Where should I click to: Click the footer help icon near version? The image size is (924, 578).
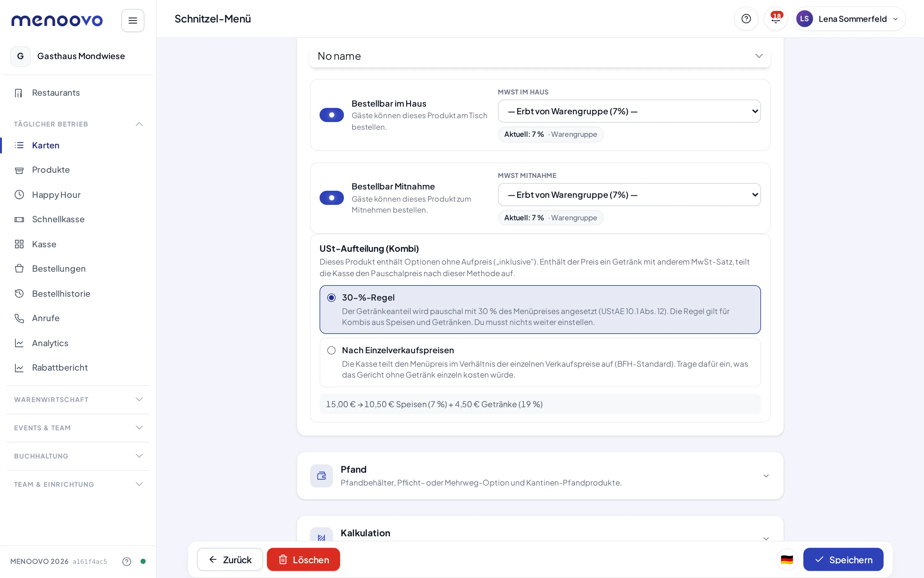127,561
